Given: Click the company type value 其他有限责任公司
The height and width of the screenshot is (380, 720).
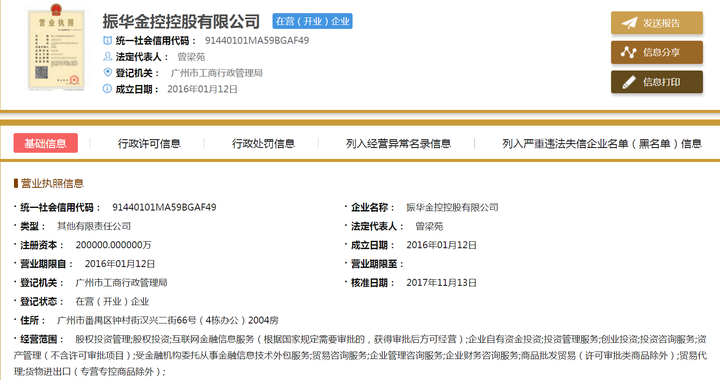Looking at the screenshot, I should (x=94, y=226).
